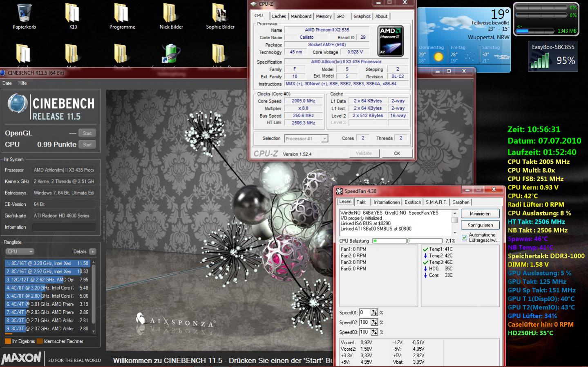Switch to the Graphics tab in CPU-Z
588x367 pixels.
click(362, 16)
